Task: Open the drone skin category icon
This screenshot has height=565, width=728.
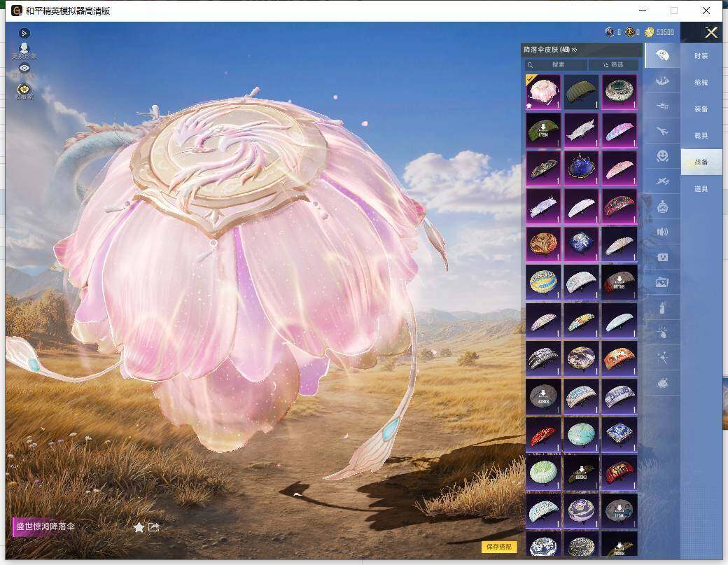Action: coord(662,106)
